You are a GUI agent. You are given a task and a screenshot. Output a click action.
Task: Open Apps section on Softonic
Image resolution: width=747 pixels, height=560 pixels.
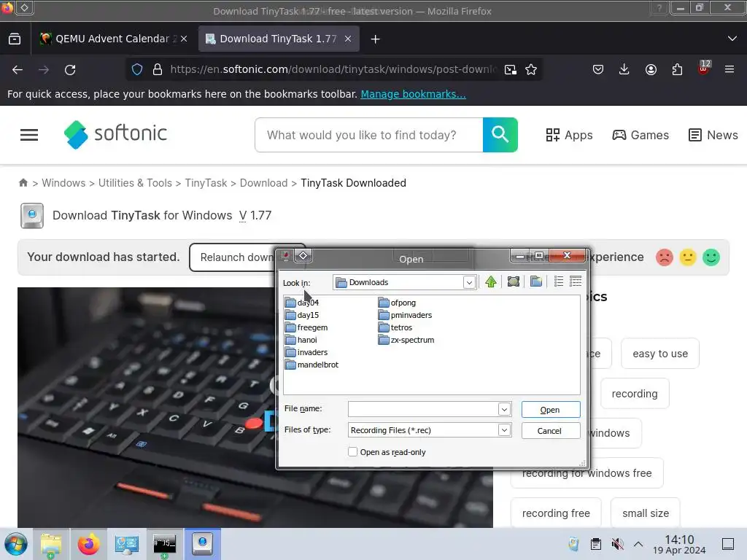(x=569, y=135)
